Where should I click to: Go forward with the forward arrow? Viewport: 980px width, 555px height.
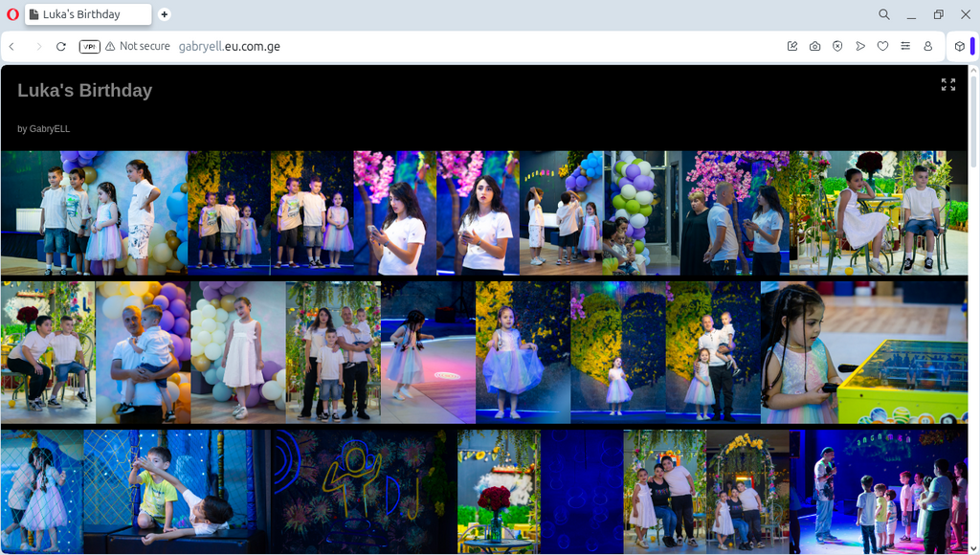pos(38,46)
